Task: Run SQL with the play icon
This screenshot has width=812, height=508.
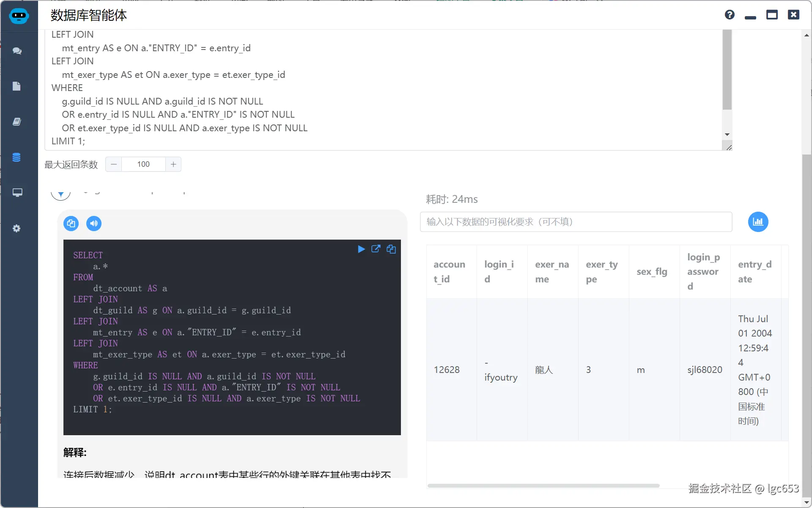Action: click(361, 249)
